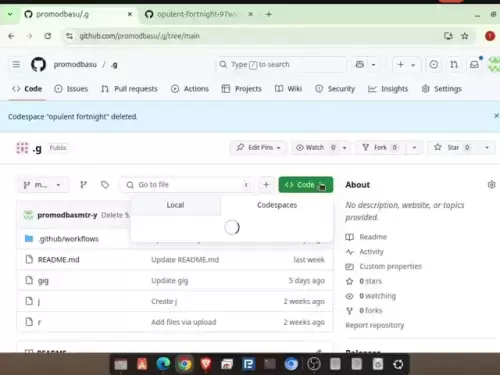Viewport: 500px width, 375px height.
Task: Expand the Edit Pins dropdown
Action: point(258,147)
